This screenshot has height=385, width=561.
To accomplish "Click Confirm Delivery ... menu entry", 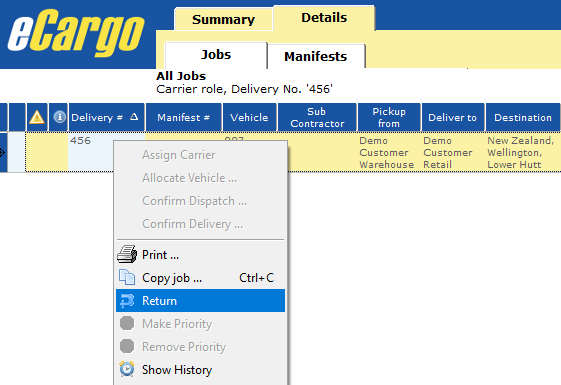I will point(200,224).
